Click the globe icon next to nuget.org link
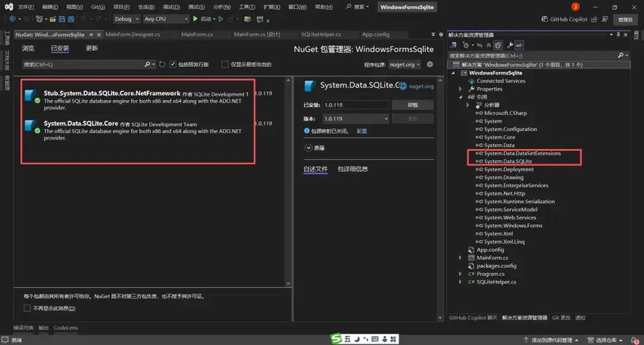The width and height of the screenshot is (644, 345). (x=403, y=86)
